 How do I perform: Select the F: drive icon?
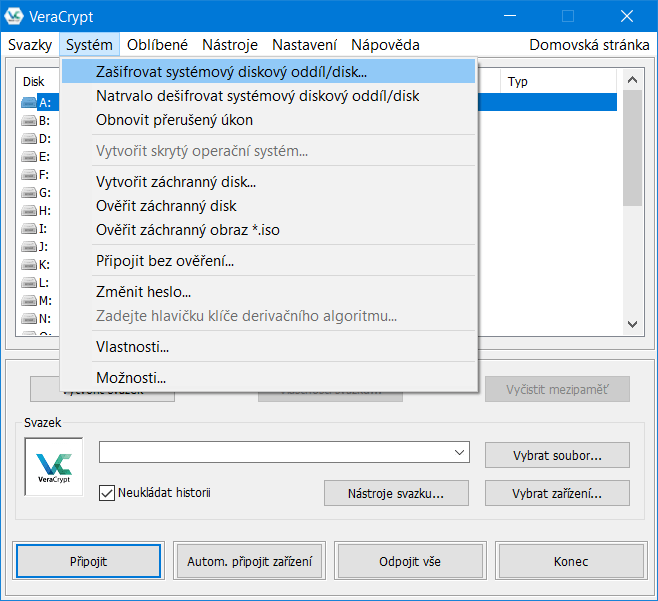(29, 175)
